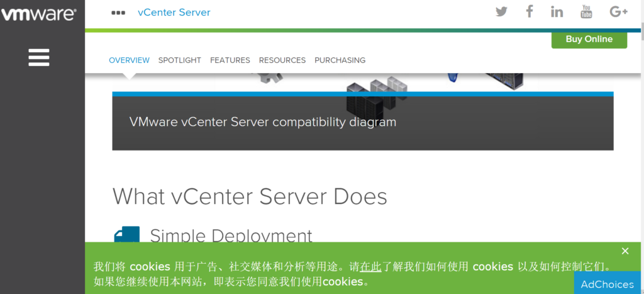This screenshot has height=294, width=644.
Task: Open the 在此 cookie policy link
Action: (x=370, y=266)
